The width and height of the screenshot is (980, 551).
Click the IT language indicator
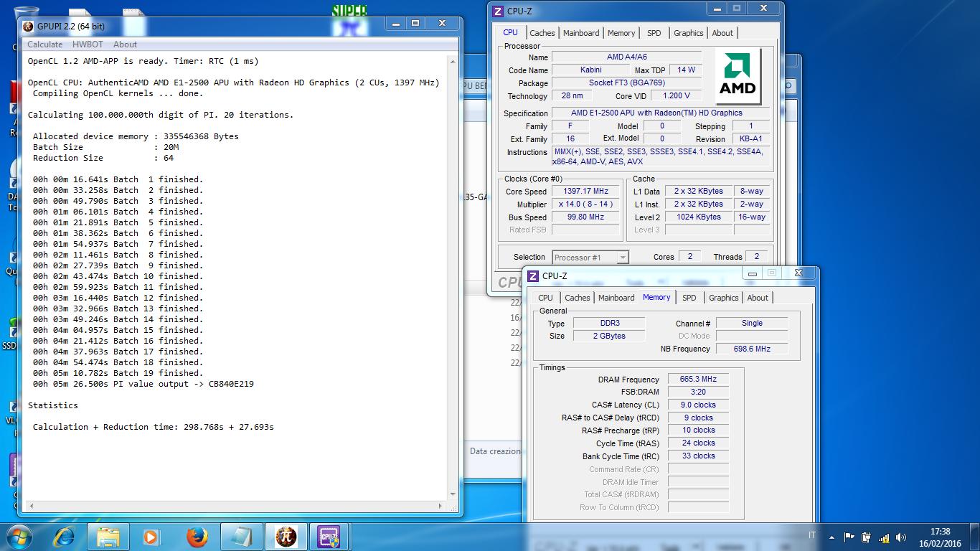(x=812, y=535)
